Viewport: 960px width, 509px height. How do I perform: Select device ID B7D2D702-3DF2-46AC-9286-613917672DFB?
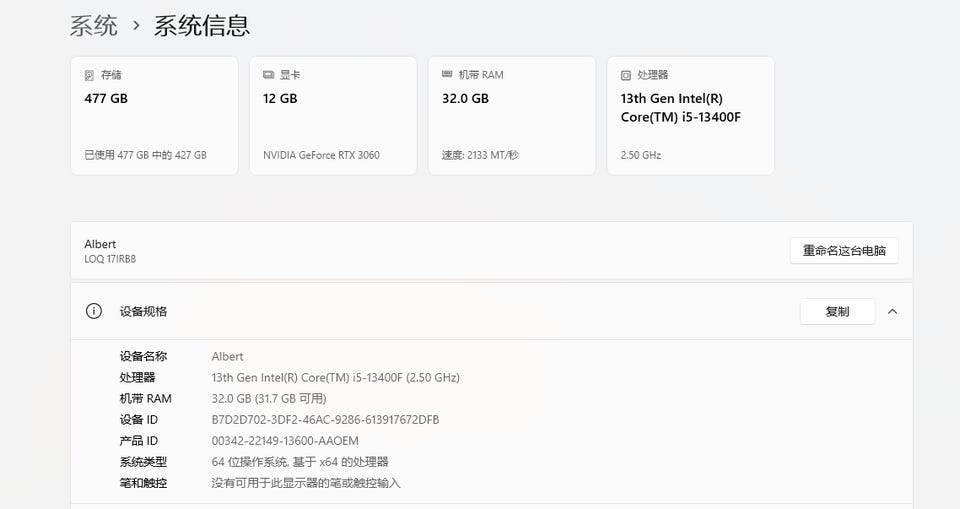click(x=325, y=420)
